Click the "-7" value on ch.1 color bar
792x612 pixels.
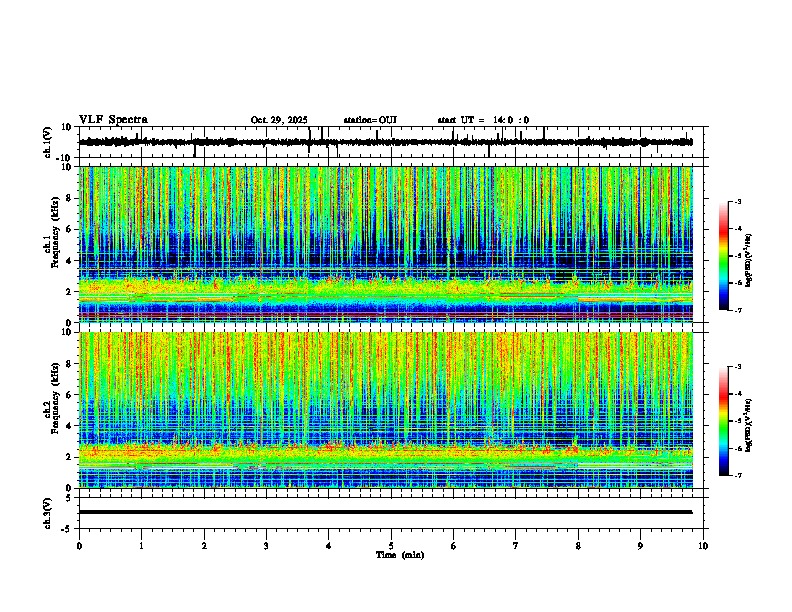click(737, 310)
